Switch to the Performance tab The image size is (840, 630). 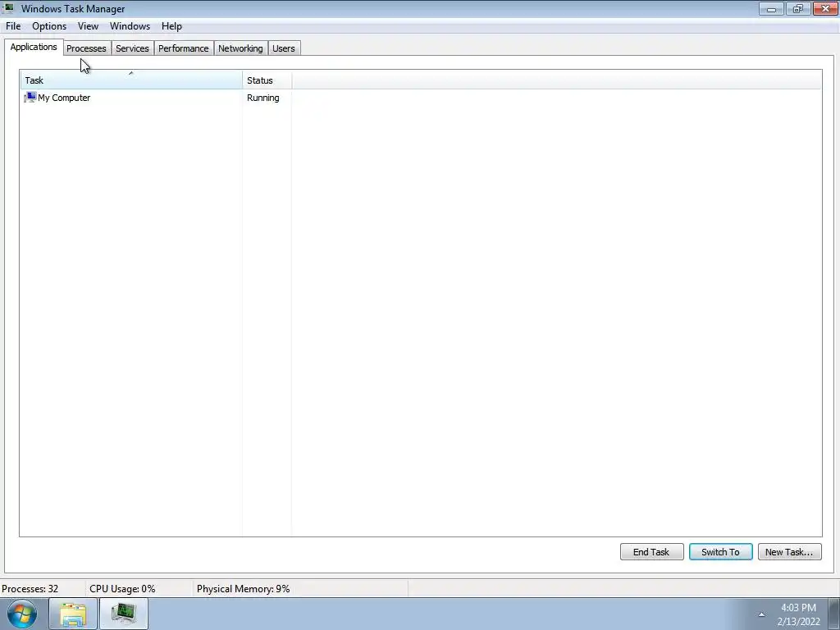tap(183, 48)
